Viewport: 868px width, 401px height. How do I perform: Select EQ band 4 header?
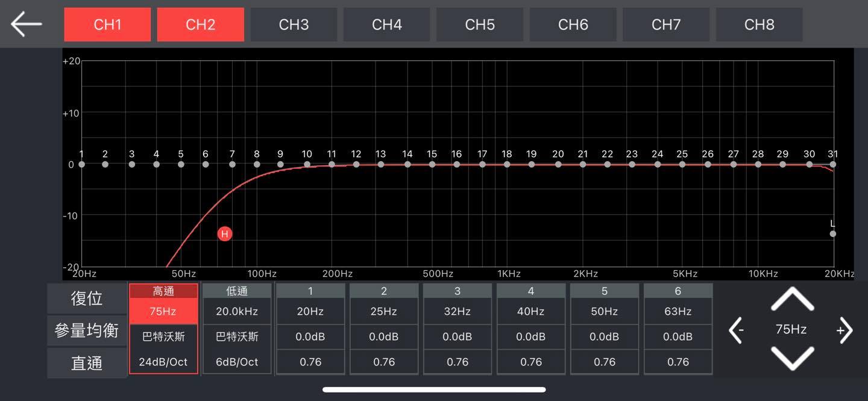coord(531,291)
